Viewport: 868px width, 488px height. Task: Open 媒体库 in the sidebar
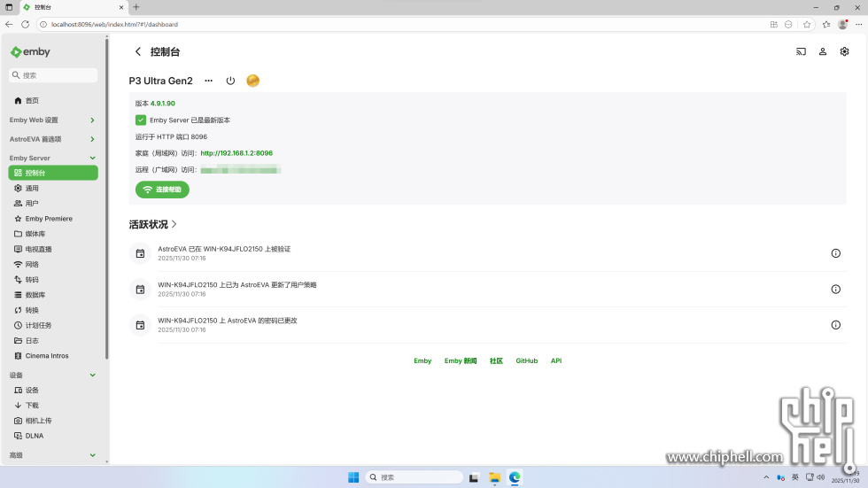coord(35,234)
